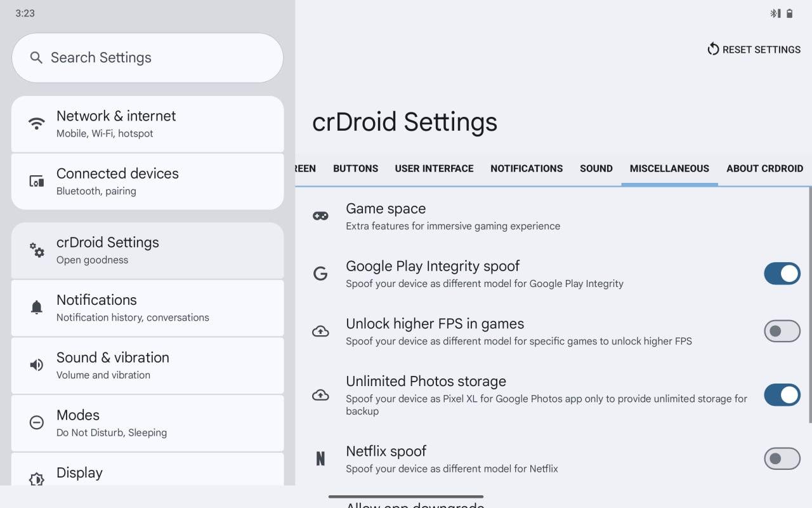Tap the RESET SETTINGS button
Viewport: 812px width, 508px height.
pyautogui.click(x=754, y=50)
